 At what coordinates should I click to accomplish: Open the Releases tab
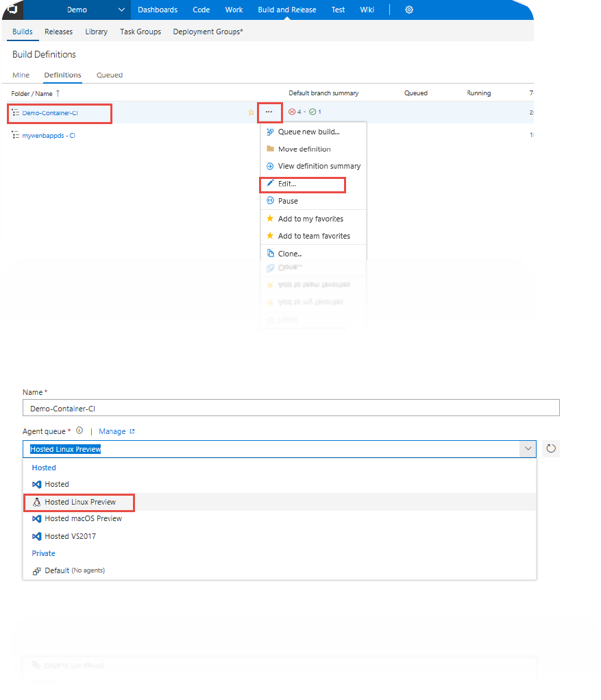click(59, 32)
